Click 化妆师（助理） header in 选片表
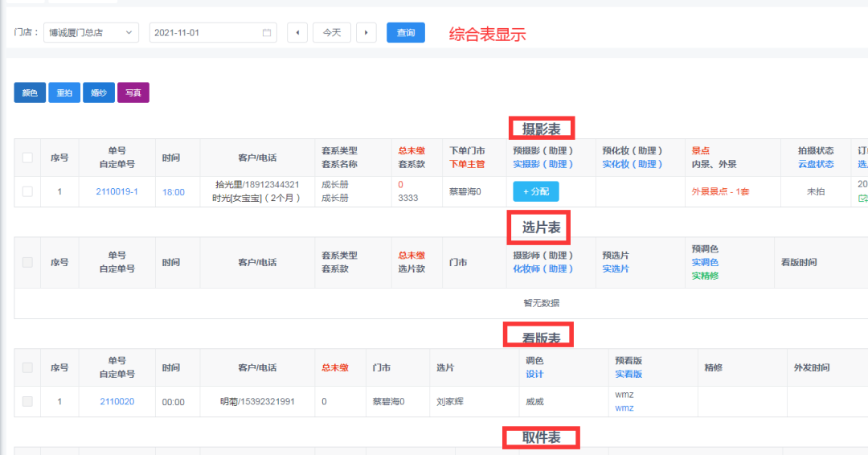This screenshot has width=868, height=455. (x=543, y=269)
